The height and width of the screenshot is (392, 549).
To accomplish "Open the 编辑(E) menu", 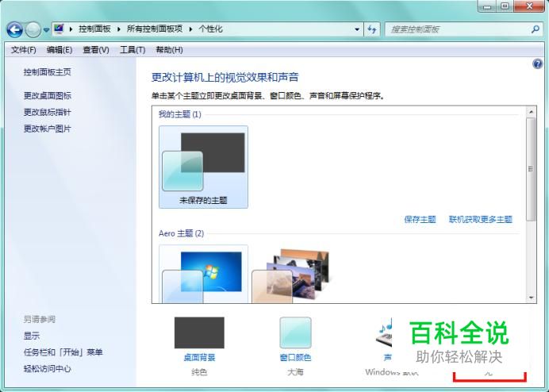I will tap(60, 50).
